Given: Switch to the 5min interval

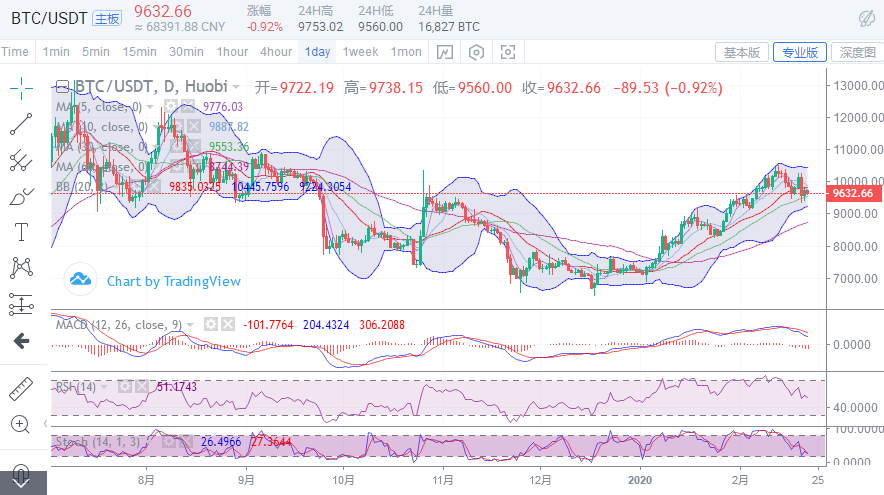Looking at the screenshot, I should (x=96, y=52).
